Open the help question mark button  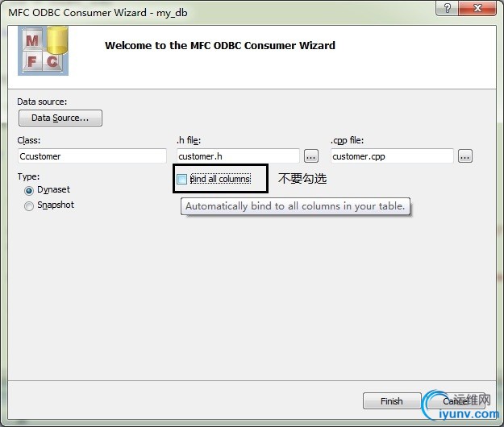(447, 8)
